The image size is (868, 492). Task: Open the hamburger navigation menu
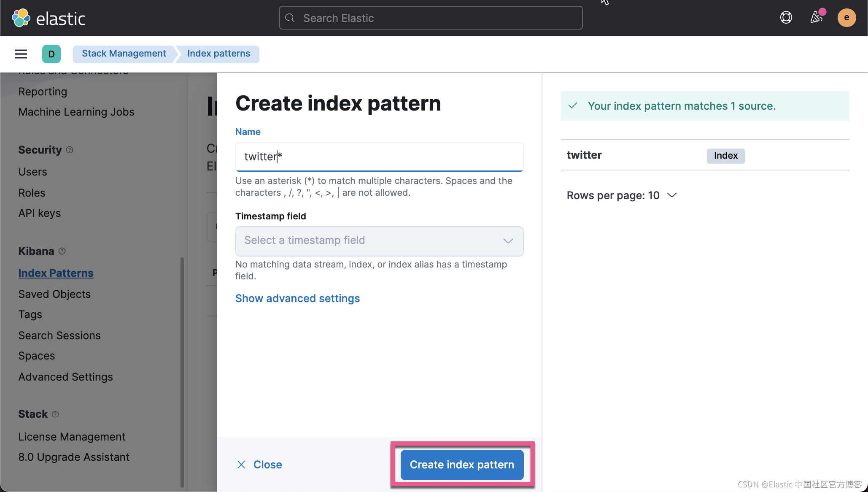pyautogui.click(x=21, y=54)
